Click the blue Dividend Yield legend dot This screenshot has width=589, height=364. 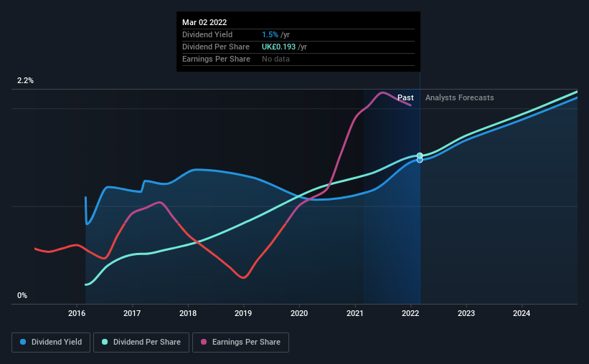pos(23,342)
